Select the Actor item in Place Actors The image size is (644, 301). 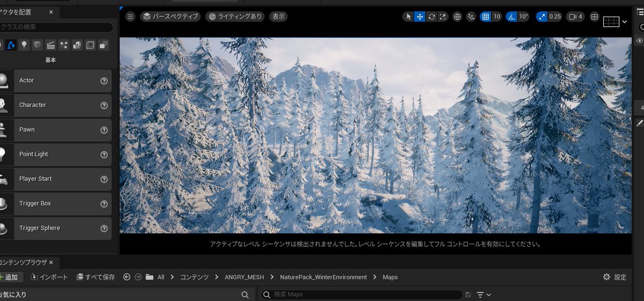tap(56, 80)
